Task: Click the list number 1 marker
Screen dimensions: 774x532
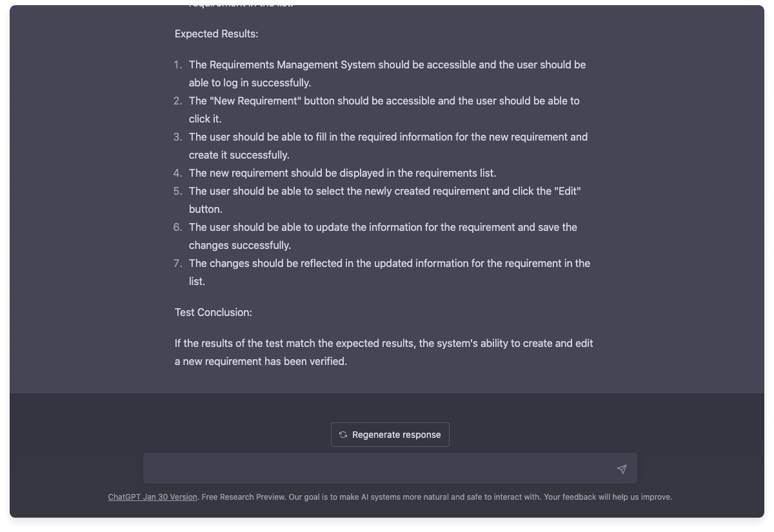Action: coord(178,64)
